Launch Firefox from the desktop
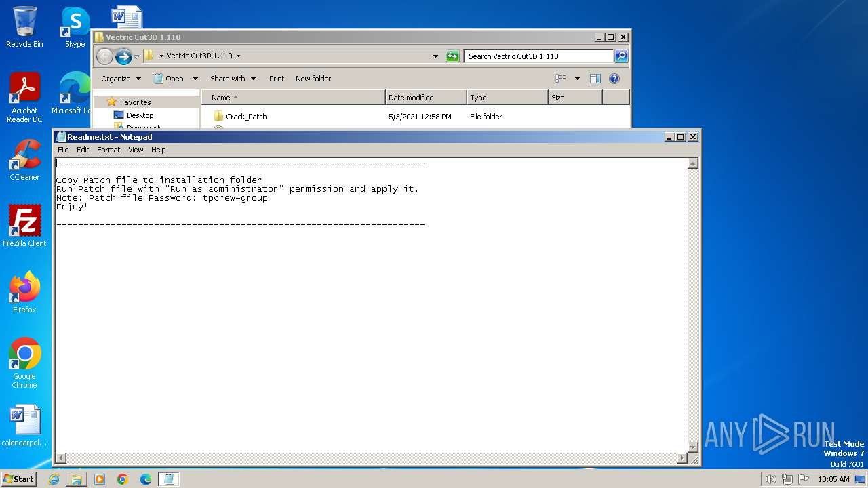This screenshot has height=488, width=868. tap(24, 293)
